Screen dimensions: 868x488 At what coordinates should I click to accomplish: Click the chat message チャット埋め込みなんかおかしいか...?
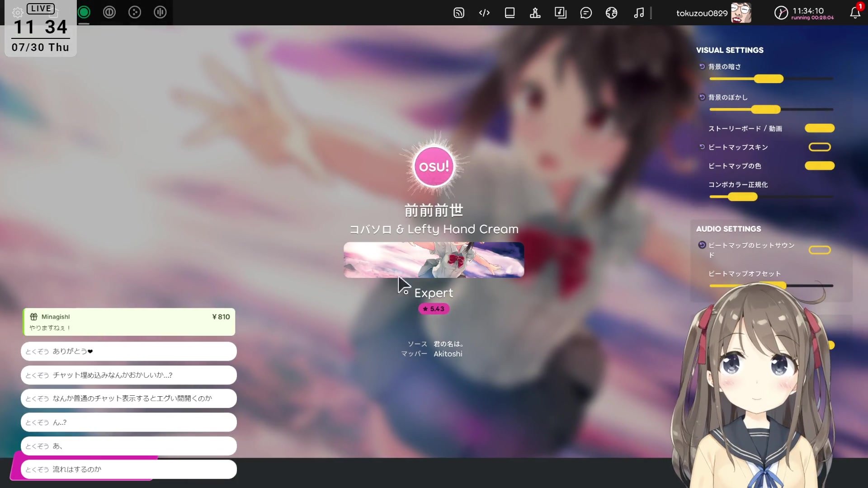pyautogui.click(x=129, y=375)
